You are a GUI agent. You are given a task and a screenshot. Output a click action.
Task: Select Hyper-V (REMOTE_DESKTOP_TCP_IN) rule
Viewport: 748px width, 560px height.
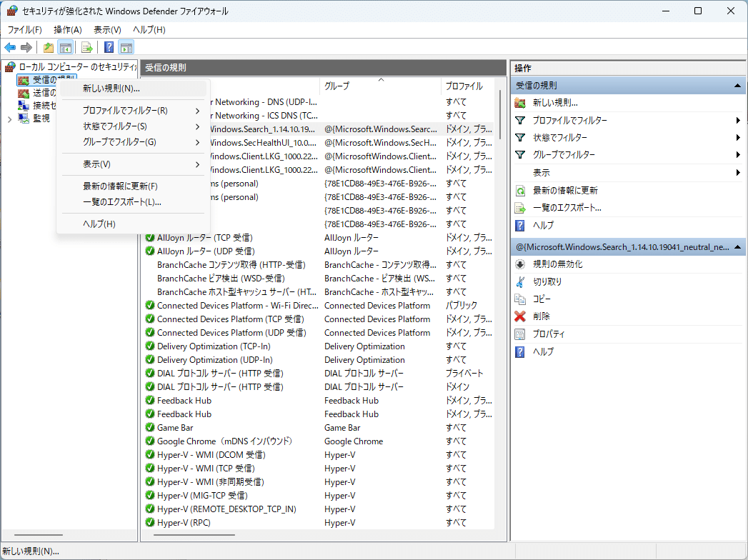(319, 509)
